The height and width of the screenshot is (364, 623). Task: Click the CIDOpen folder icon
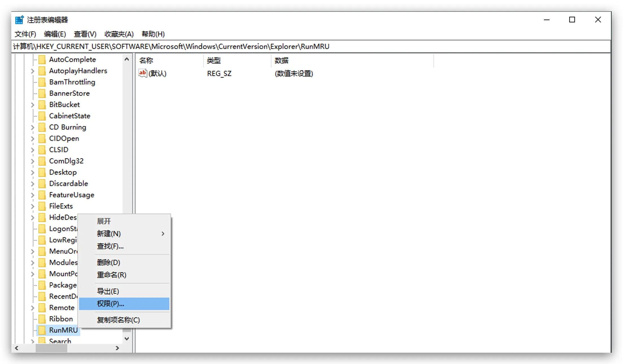point(42,139)
